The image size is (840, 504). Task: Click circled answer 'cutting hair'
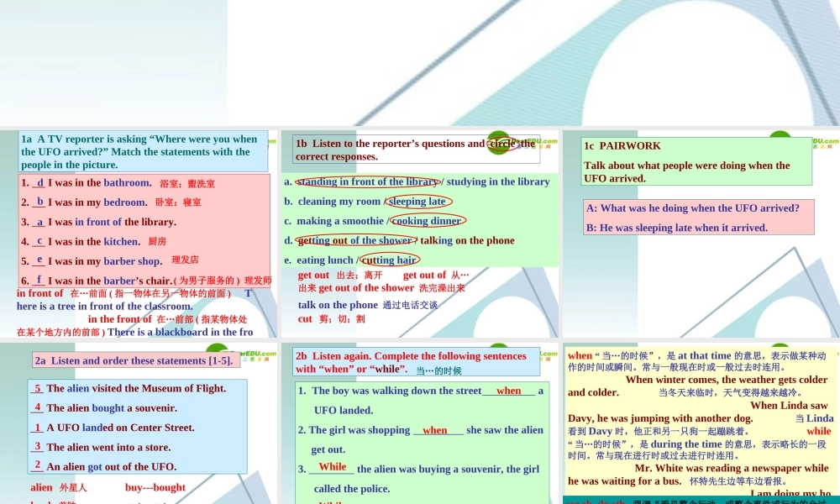pos(389,260)
